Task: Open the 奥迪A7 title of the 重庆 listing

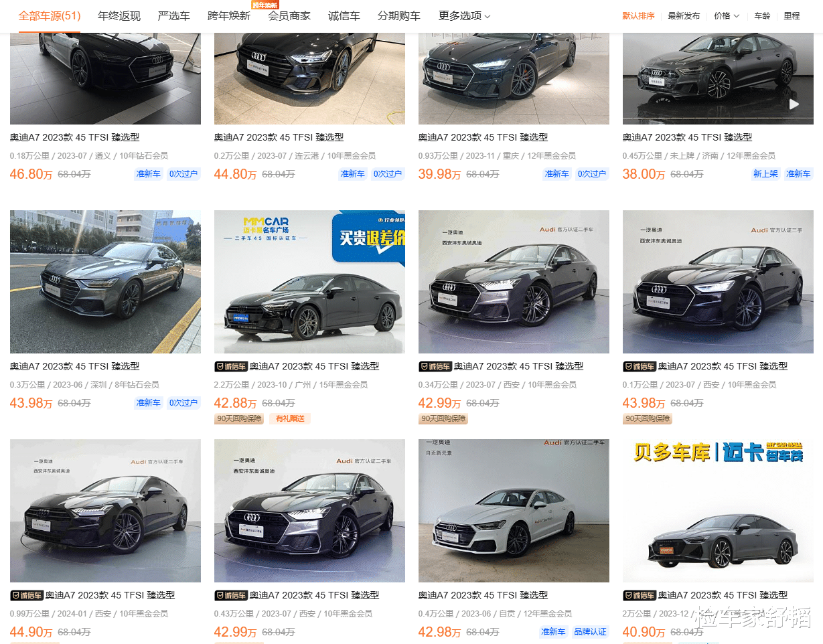Action: [483, 137]
